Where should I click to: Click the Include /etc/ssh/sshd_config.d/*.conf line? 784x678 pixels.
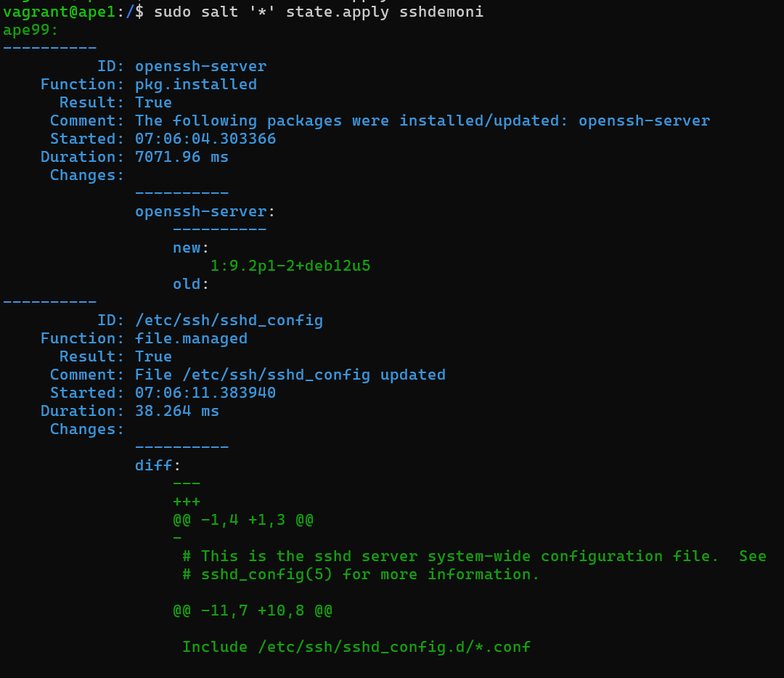click(356, 647)
